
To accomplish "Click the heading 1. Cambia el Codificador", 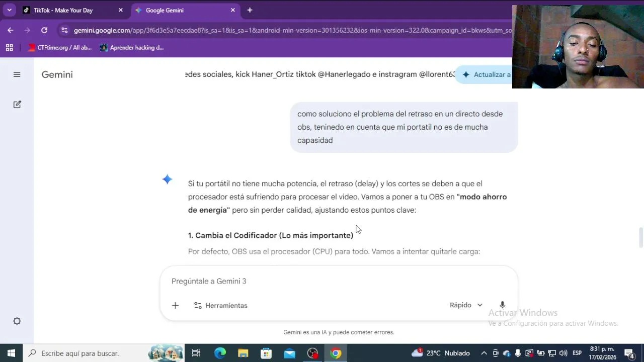I will pyautogui.click(x=271, y=235).
